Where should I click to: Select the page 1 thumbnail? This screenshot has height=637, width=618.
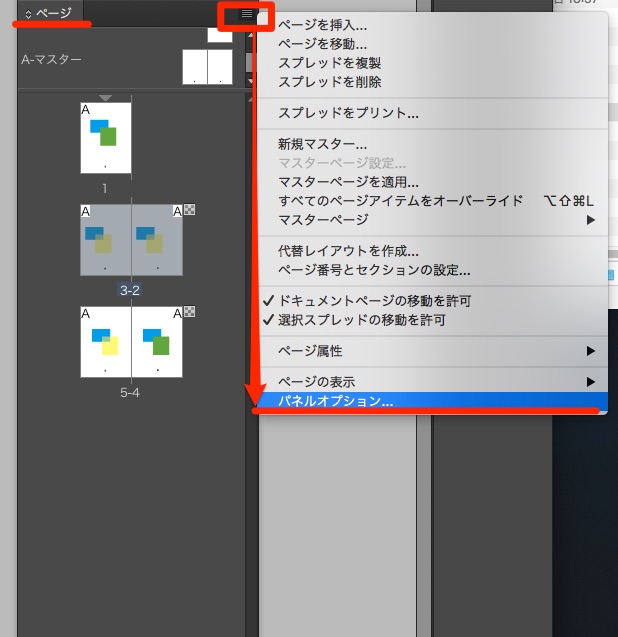[x=106, y=138]
